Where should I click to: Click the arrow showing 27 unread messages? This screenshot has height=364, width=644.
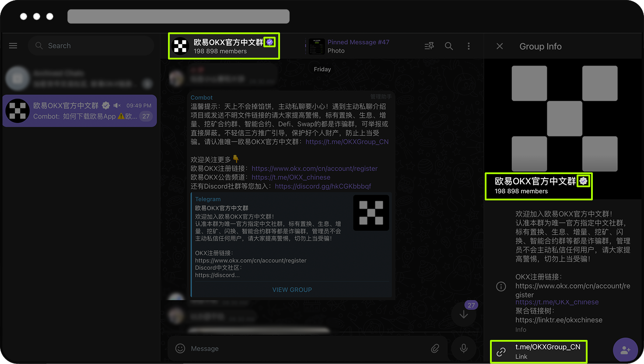[464, 314]
